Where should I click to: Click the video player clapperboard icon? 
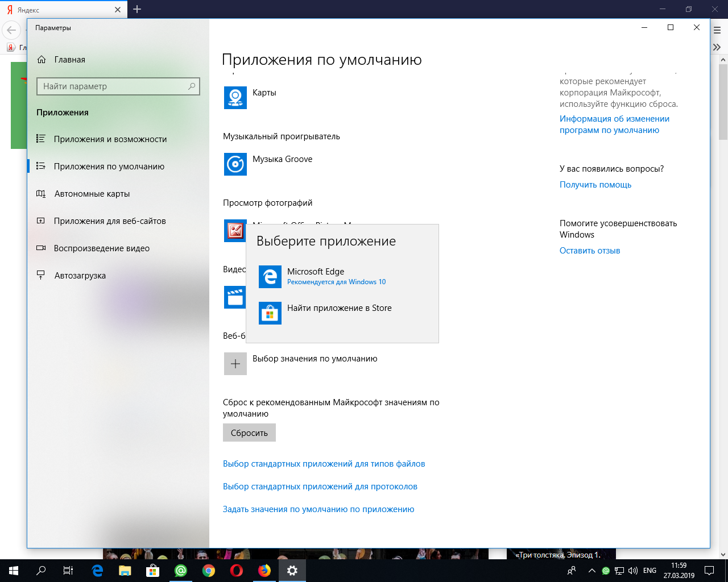pyautogui.click(x=235, y=297)
